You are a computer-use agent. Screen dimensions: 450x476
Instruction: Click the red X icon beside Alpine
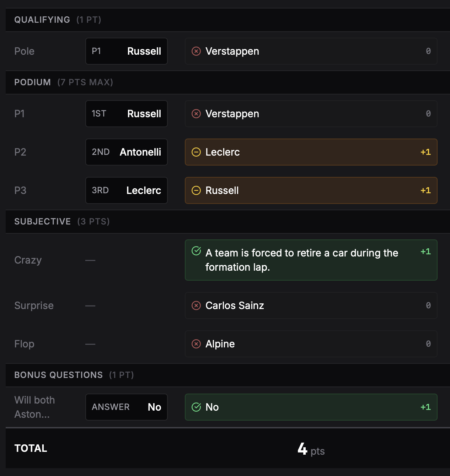(x=196, y=344)
